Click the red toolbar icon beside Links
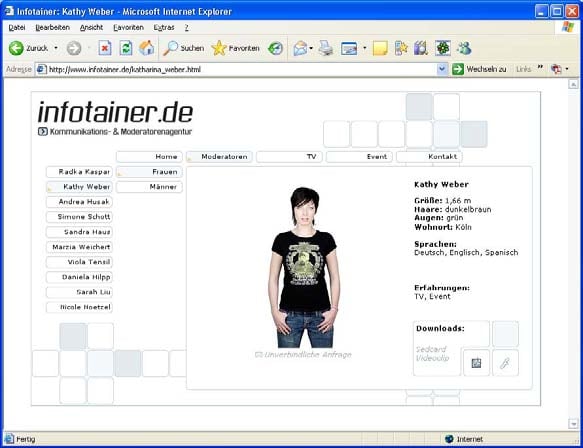583x448 pixels. [556, 69]
